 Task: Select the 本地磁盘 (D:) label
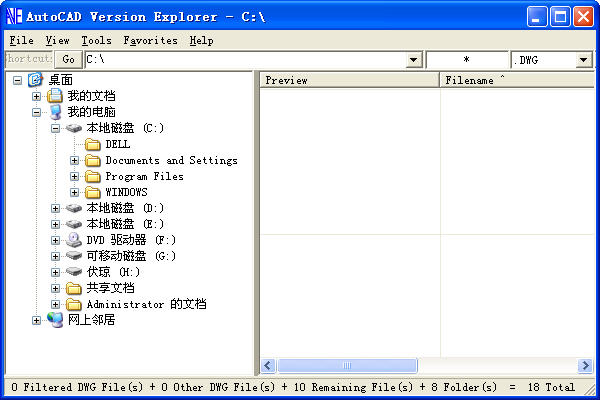[125, 208]
